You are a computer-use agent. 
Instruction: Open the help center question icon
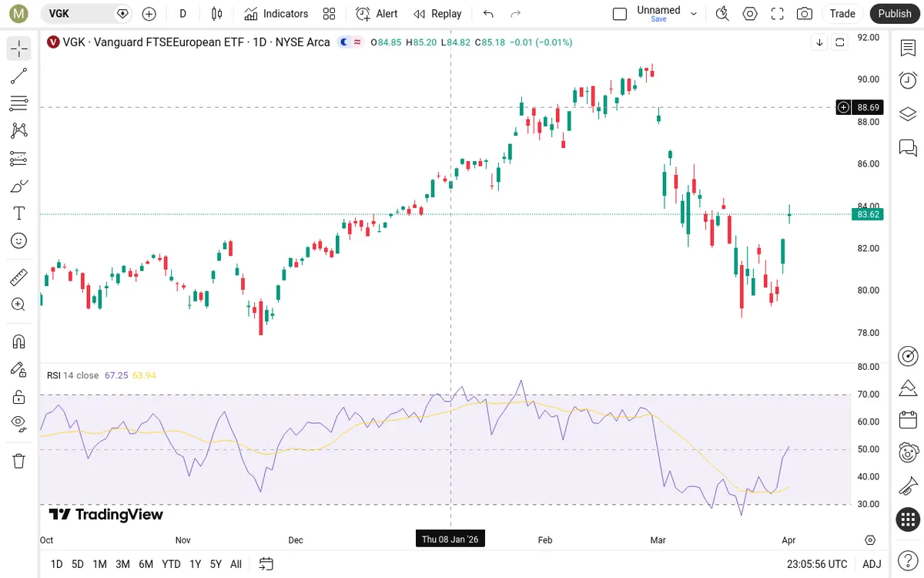(x=908, y=562)
